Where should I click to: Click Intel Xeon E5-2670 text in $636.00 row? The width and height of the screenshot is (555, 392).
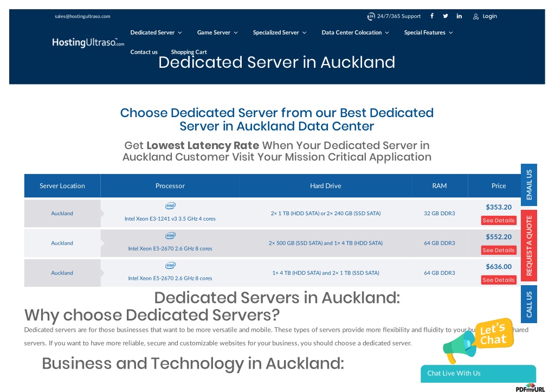coord(170,278)
